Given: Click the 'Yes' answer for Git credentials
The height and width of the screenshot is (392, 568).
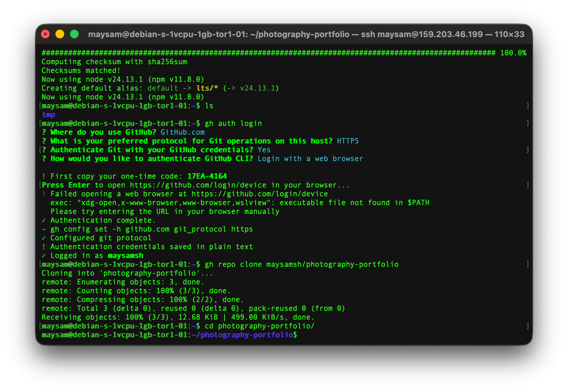Looking at the screenshot, I should tap(264, 150).
